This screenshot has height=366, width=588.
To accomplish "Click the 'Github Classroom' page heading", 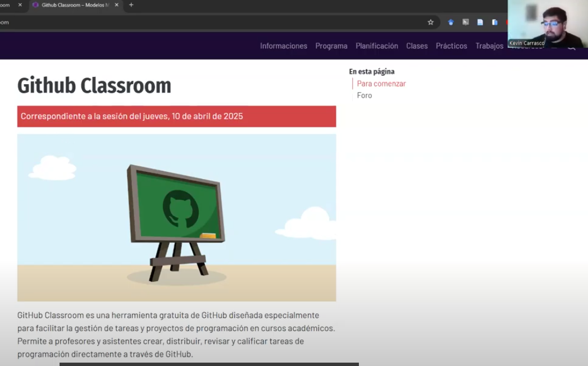I will click(94, 85).
